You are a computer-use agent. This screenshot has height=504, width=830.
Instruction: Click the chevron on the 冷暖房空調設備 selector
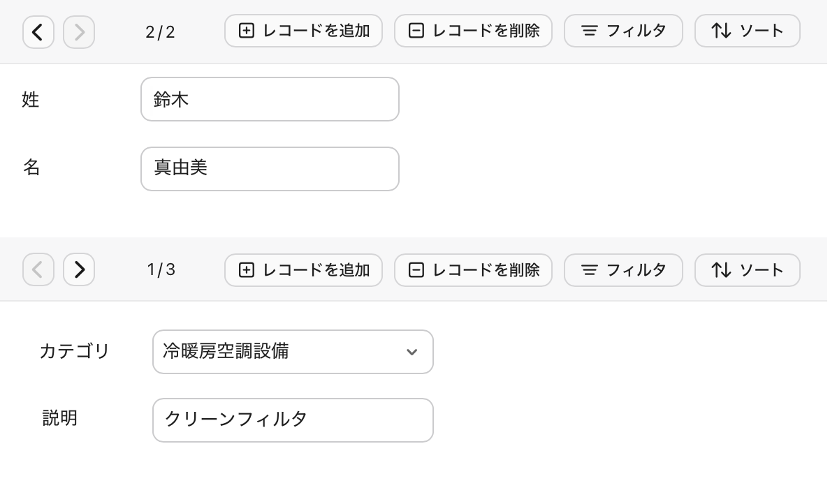point(412,353)
